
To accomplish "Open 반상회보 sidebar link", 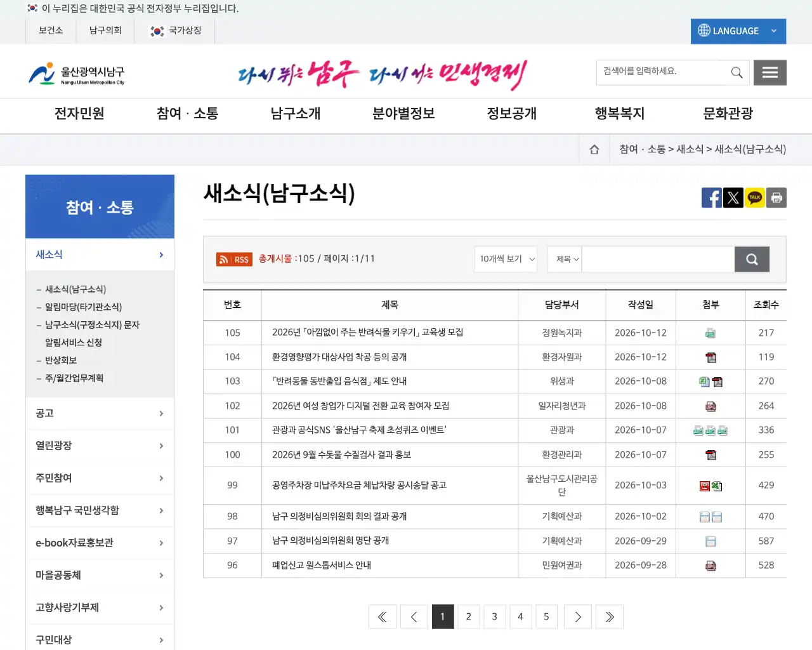I will (x=61, y=361).
